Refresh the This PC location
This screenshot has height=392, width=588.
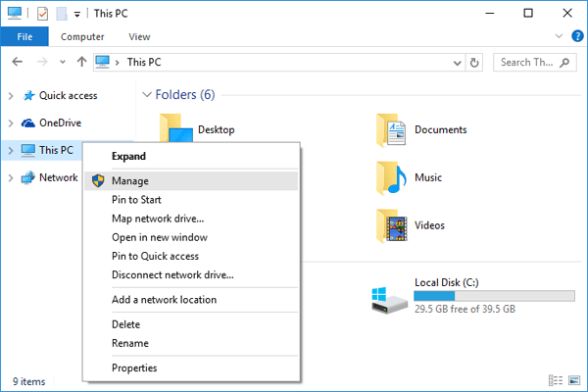[475, 62]
